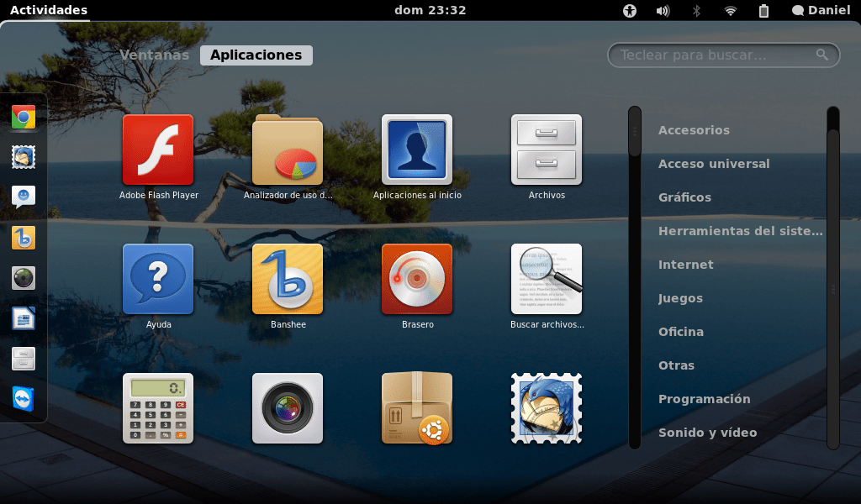Open Empathy chat bubble in dash

coord(24,197)
